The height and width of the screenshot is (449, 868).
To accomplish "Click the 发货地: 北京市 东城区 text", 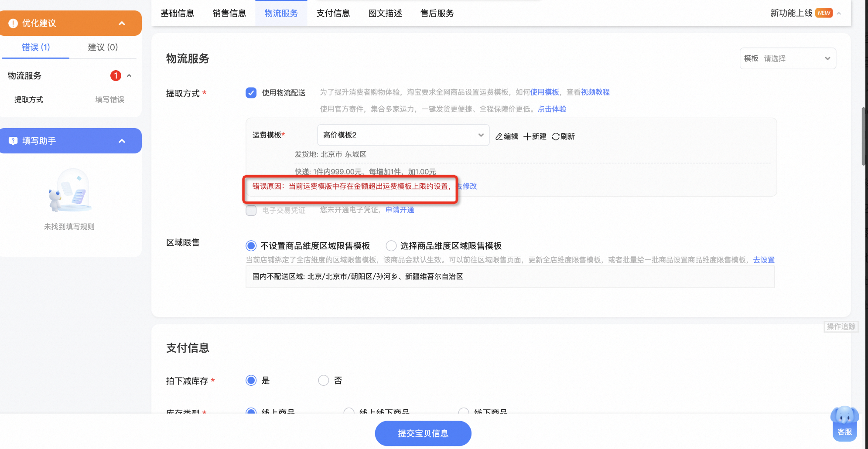I will (x=330, y=154).
